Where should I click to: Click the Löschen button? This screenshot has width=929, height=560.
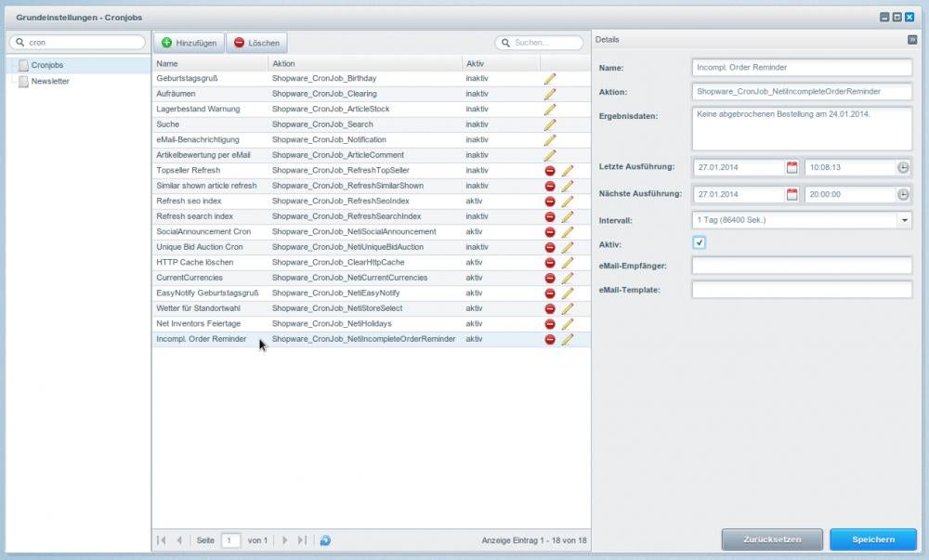[256, 43]
